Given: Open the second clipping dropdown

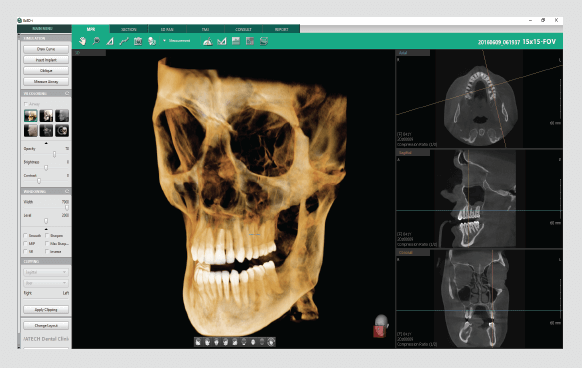Looking at the screenshot, I should click(46, 283).
